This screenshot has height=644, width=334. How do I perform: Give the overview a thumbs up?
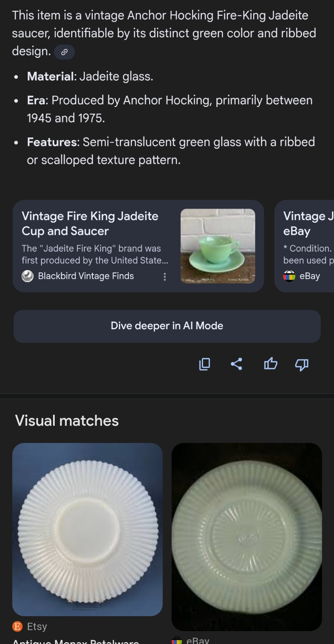tap(270, 364)
